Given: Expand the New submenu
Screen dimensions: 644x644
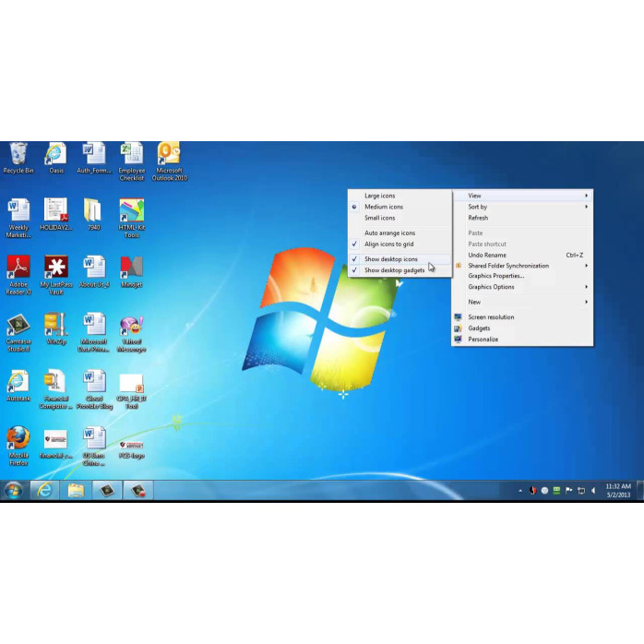Looking at the screenshot, I should tap(522, 302).
